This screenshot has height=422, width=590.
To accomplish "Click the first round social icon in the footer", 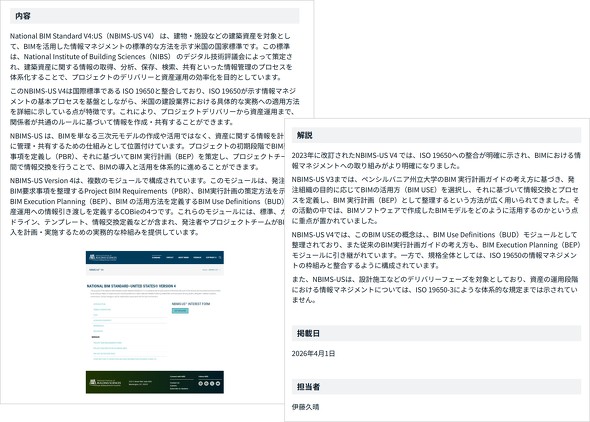I will click(x=201, y=383).
